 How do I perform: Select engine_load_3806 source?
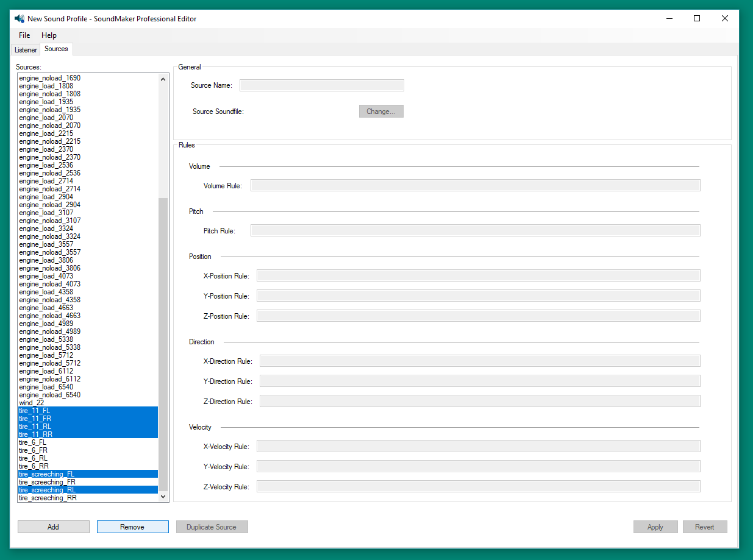pyautogui.click(x=88, y=260)
